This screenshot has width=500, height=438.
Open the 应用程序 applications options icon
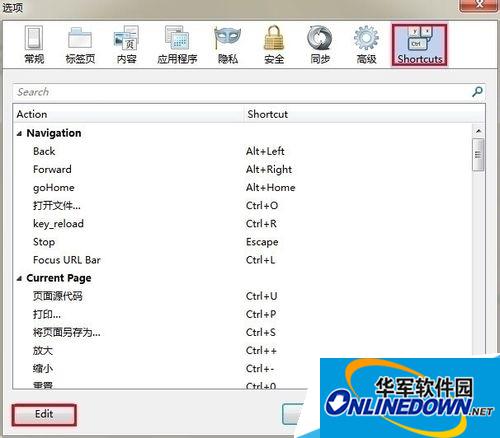(x=177, y=45)
